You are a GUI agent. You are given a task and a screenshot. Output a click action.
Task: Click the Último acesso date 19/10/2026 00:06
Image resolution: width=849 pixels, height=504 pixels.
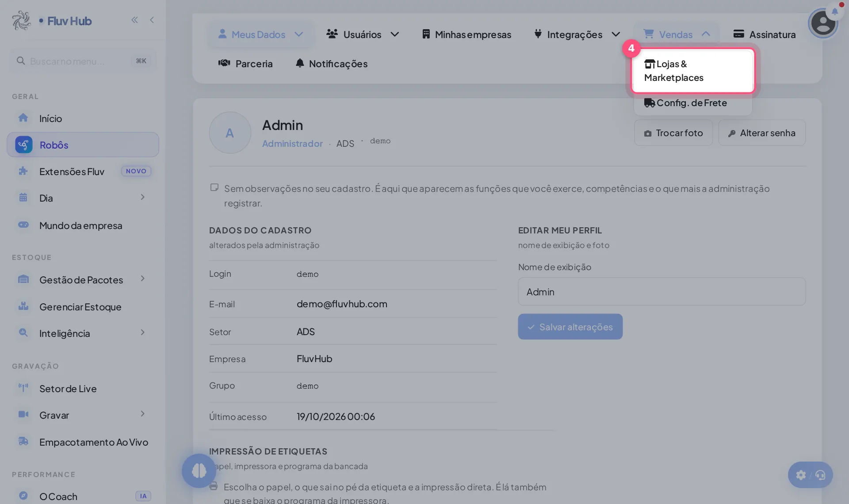click(x=336, y=416)
